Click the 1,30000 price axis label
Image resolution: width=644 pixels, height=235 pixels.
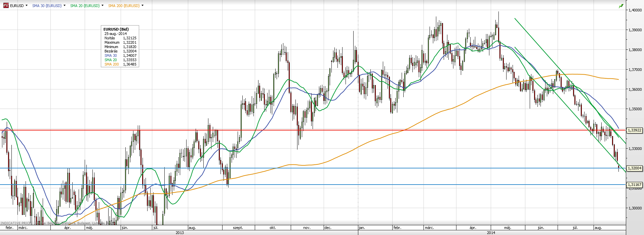point(635,208)
